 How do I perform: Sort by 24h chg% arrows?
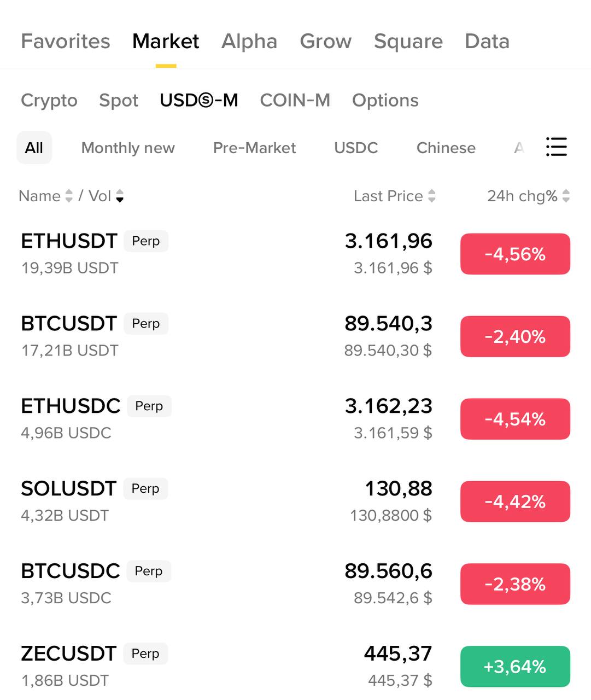[x=566, y=196]
